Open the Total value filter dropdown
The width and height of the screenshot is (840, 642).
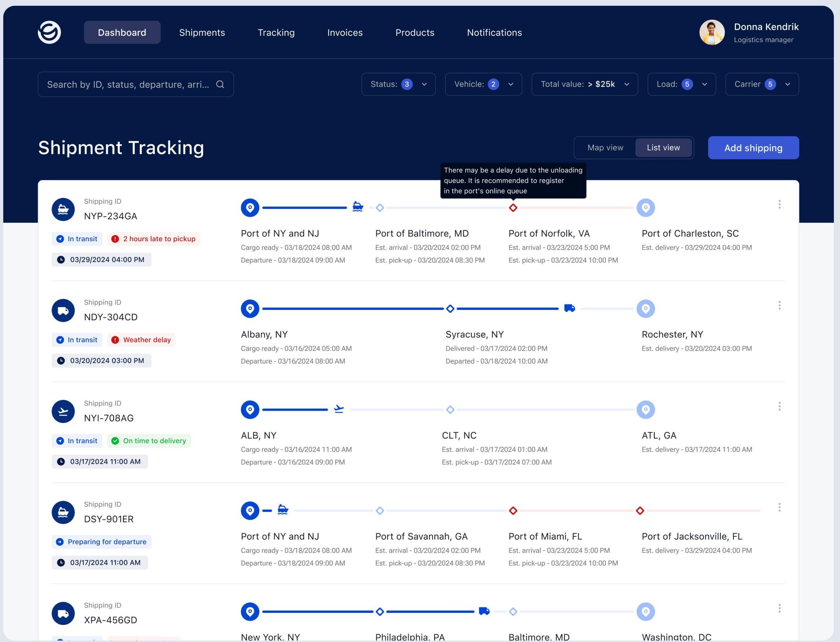click(x=584, y=84)
